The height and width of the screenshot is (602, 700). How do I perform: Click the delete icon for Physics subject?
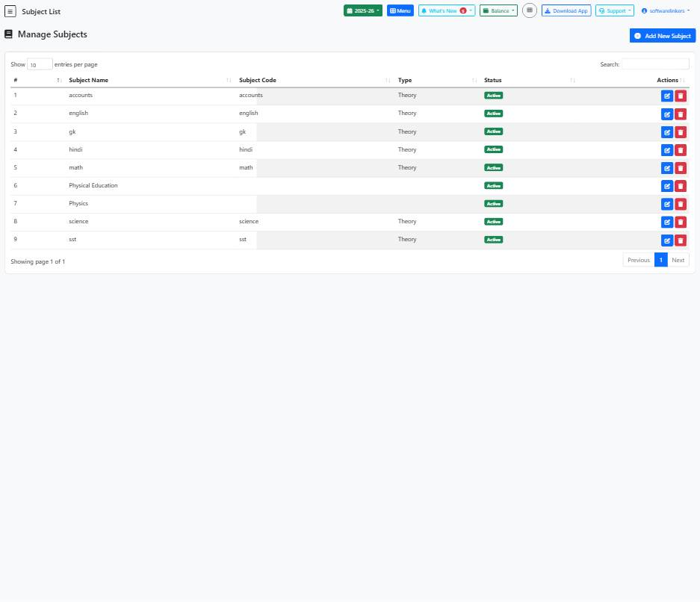click(x=681, y=204)
